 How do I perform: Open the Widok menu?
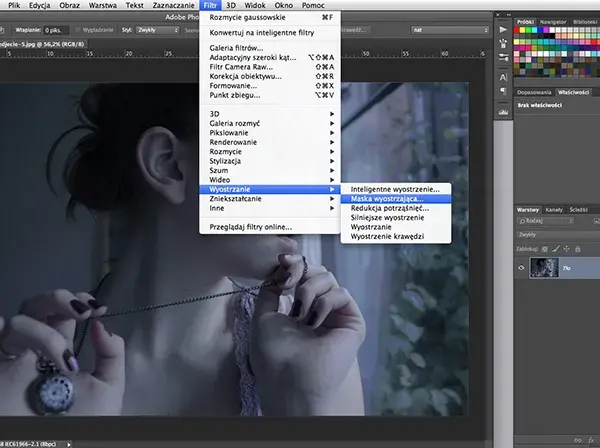pyautogui.click(x=255, y=5)
